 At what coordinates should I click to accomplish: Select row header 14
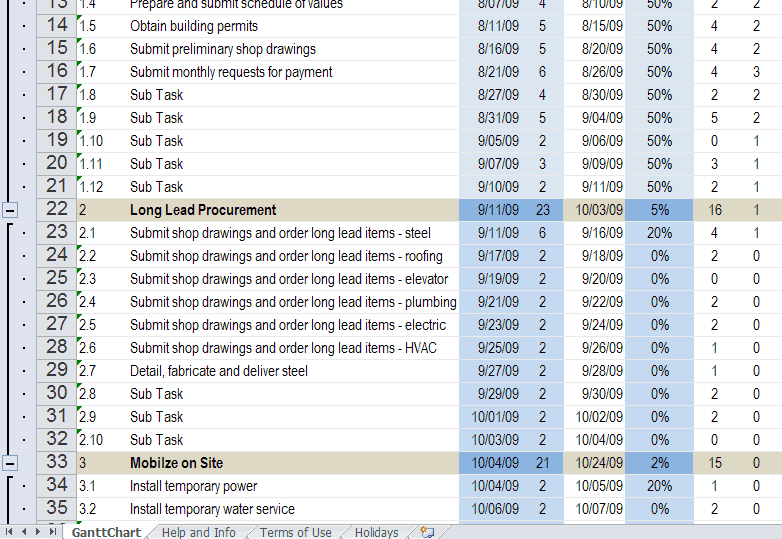click(x=57, y=26)
